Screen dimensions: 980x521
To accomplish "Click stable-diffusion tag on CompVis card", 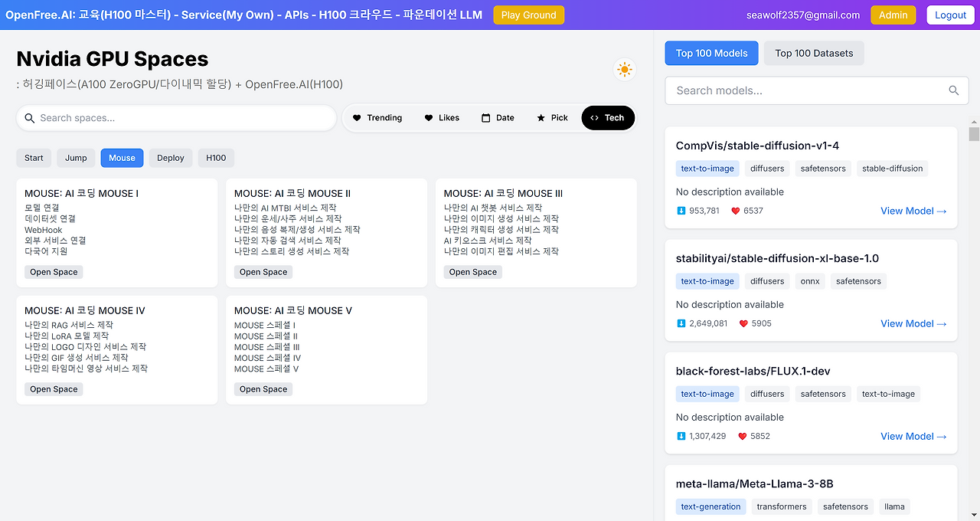I will (x=892, y=169).
